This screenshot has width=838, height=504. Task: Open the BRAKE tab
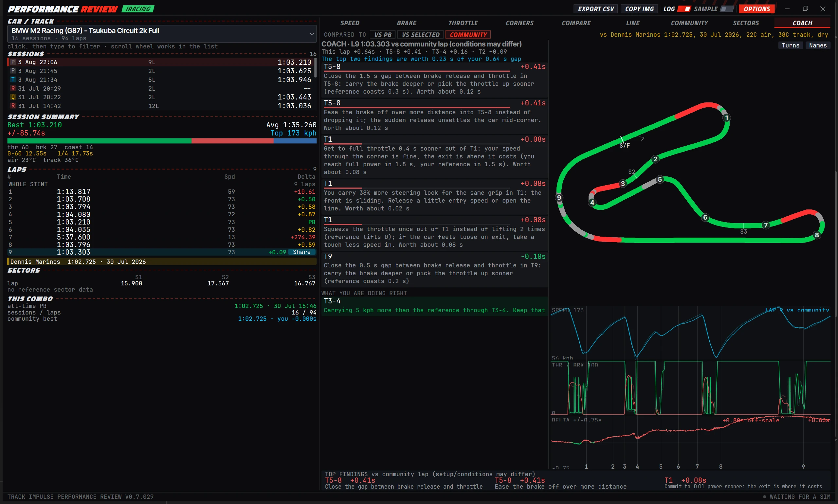pyautogui.click(x=406, y=23)
